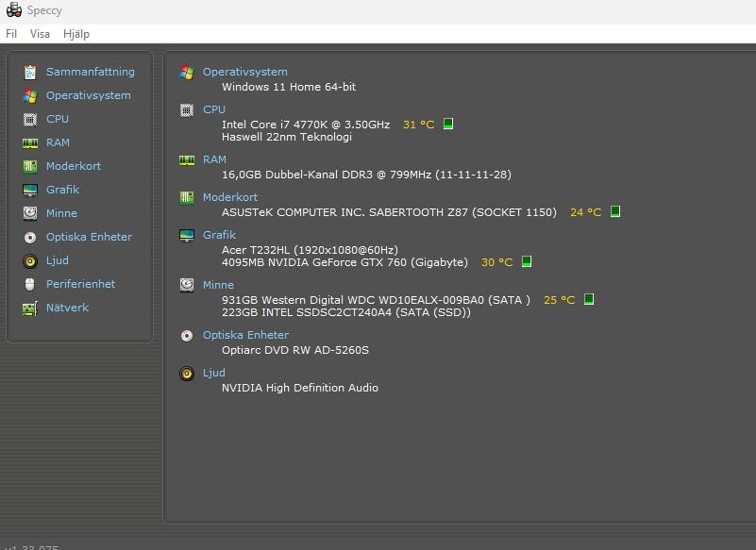This screenshot has width=756, height=550.
Task: Go to Ljud in the sidebar
Action: point(57,260)
